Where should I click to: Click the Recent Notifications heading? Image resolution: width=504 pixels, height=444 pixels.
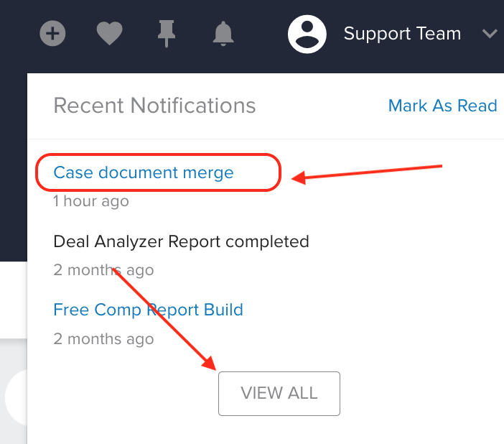click(x=154, y=106)
